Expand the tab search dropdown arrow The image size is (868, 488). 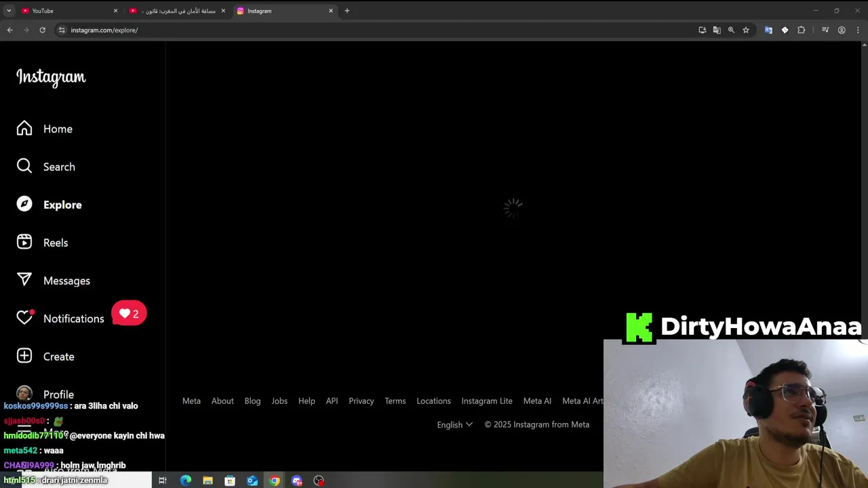9,11
